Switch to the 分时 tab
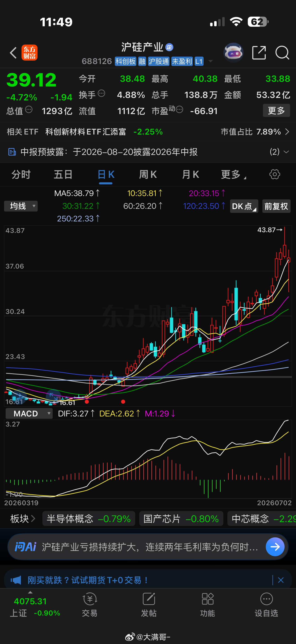The image size is (296, 644). tap(21, 174)
